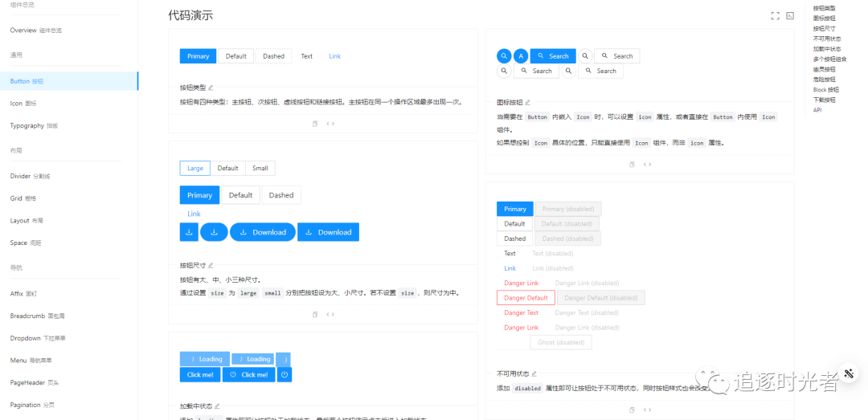The width and height of the screenshot is (868, 420).
Task: Click the Primary button in 按钮类型 demo
Action: pos(199,56)
